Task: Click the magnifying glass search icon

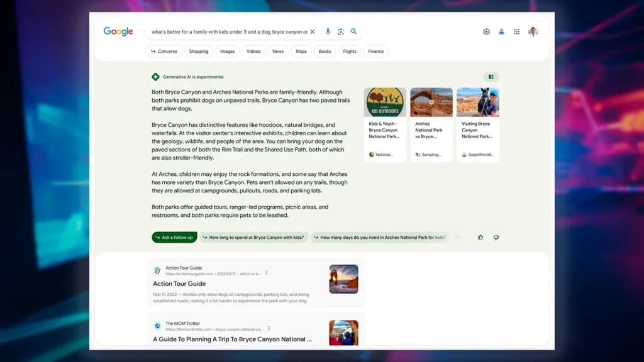Action: coord(354,31)
